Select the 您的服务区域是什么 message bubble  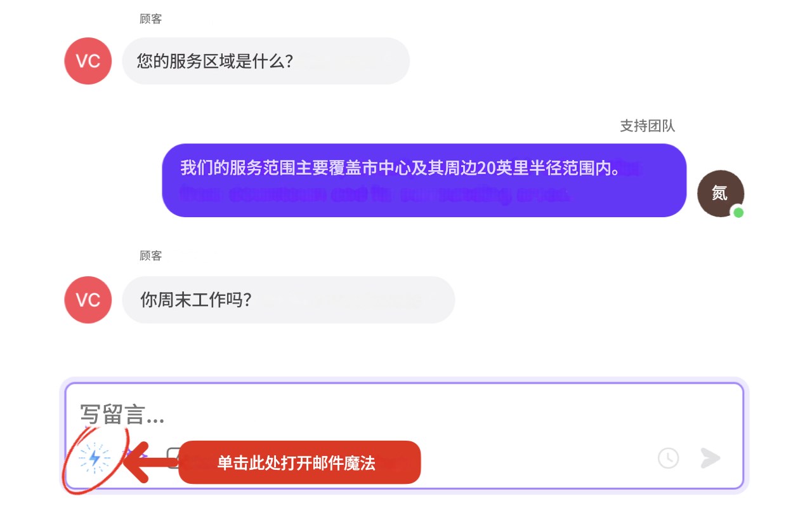pyautogui.click(x=266, y=61)
